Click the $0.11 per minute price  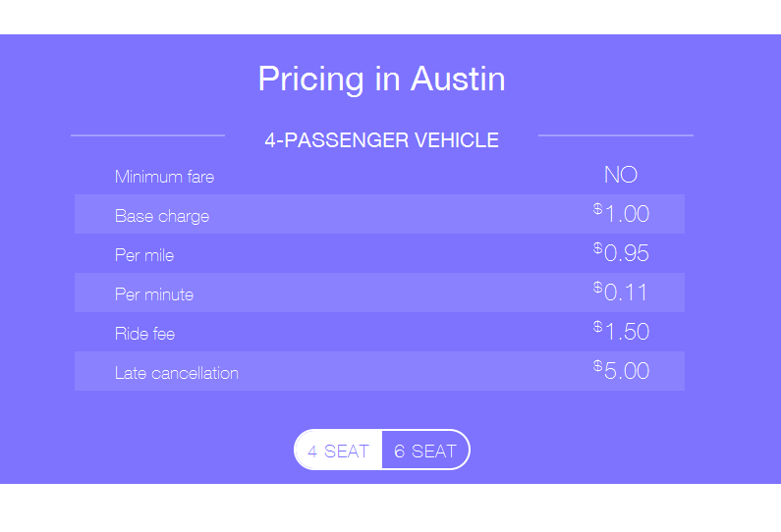tap(622, 293)
